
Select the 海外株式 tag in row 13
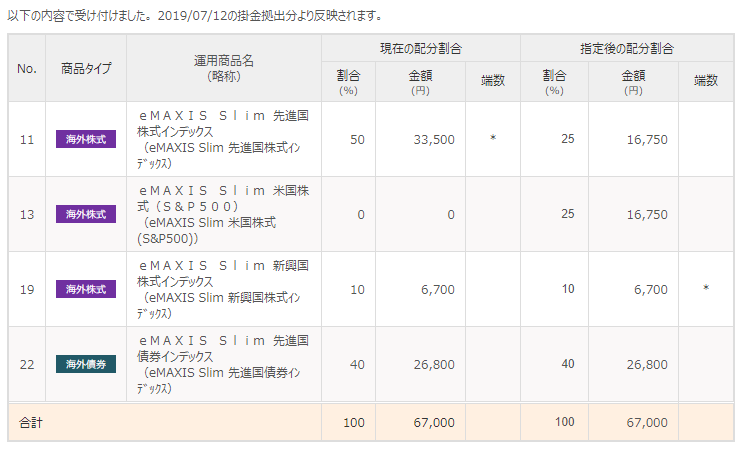[86, 214]
